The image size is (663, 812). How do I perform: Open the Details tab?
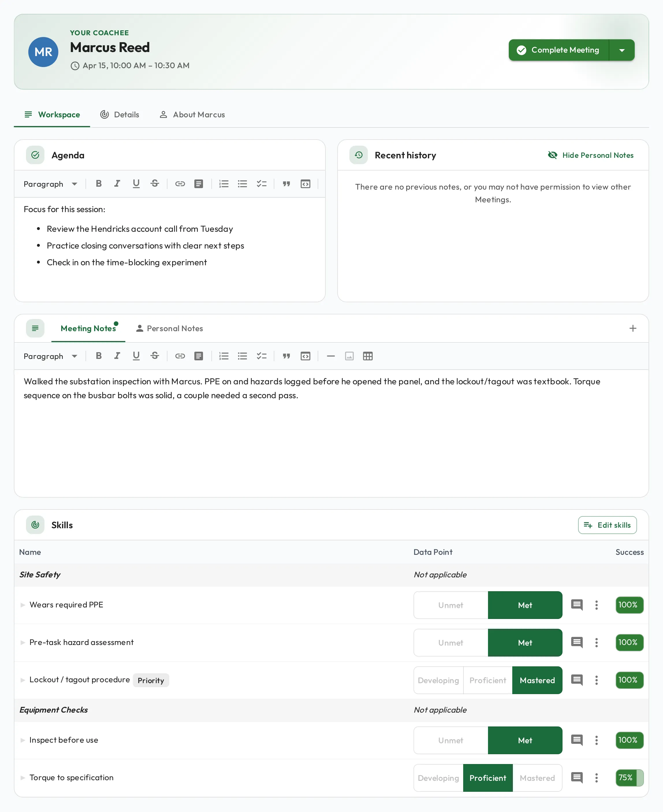[120, 115]
